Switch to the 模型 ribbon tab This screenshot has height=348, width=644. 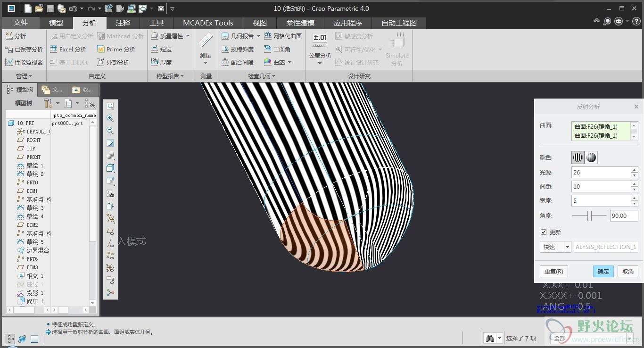coord(56,23)
